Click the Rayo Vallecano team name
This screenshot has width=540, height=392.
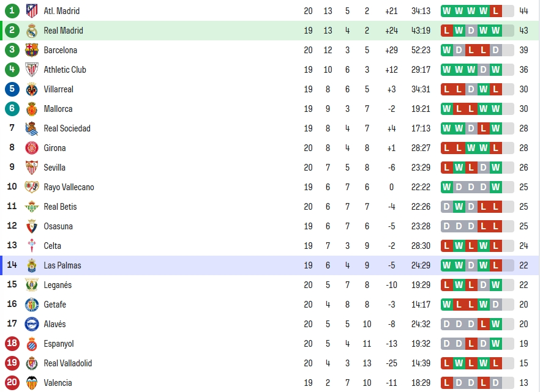(69, 187)
